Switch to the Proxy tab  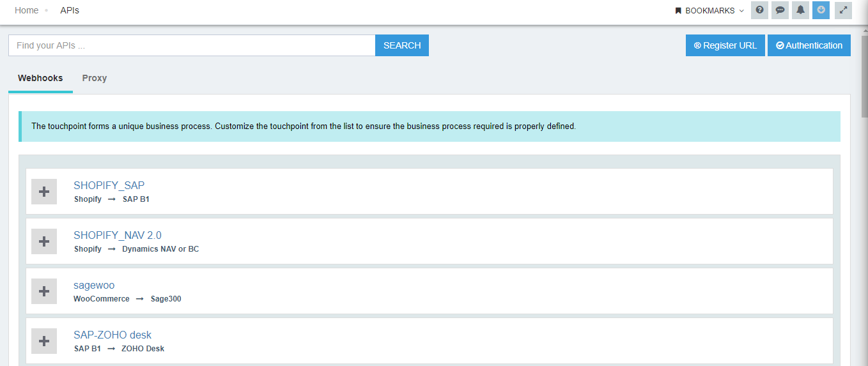coord(95,79)
